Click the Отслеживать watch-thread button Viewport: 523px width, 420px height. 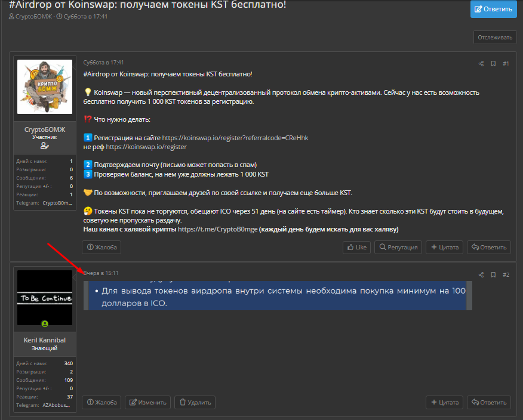pos(495,38)
